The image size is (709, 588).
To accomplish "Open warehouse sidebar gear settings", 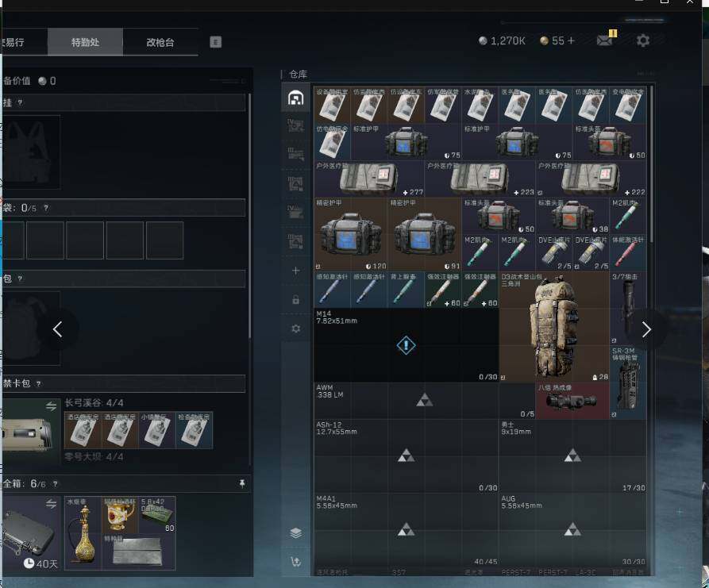I will [295, 329].
